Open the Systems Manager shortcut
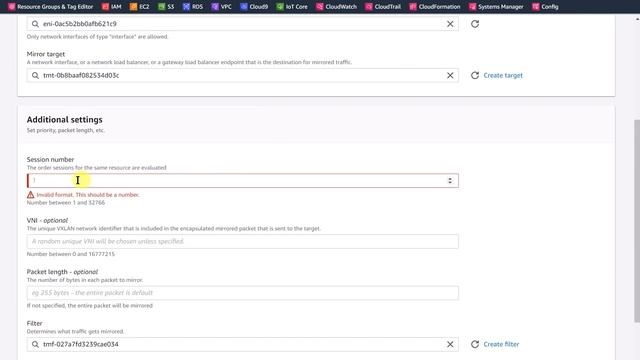 pos(496,7)
